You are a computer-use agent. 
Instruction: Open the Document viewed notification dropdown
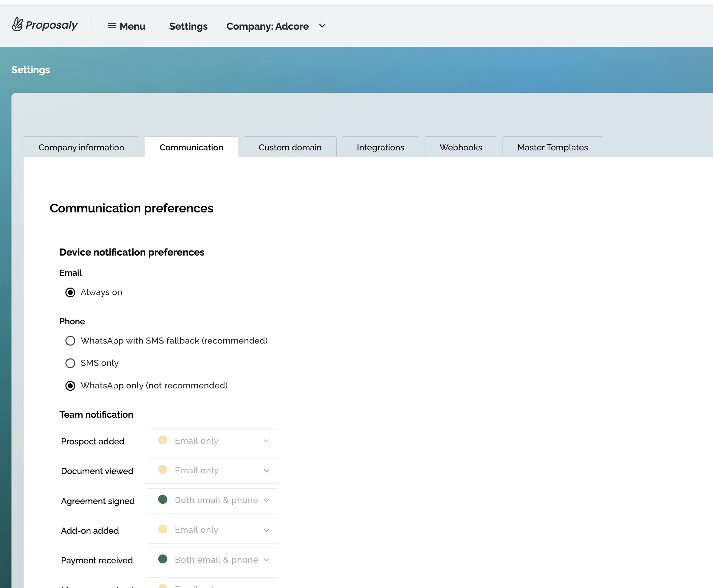pos(212,471)
